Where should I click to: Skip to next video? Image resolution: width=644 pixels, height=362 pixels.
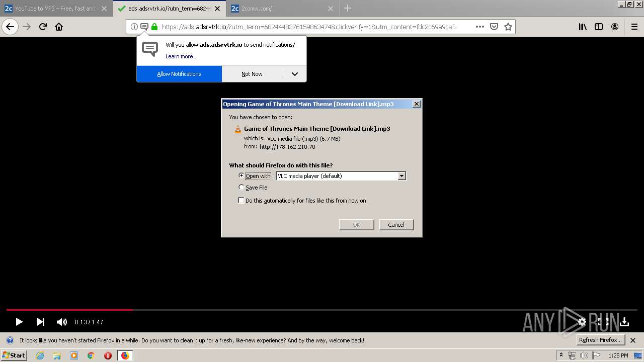pyautogui.click(x=41, y=322)
